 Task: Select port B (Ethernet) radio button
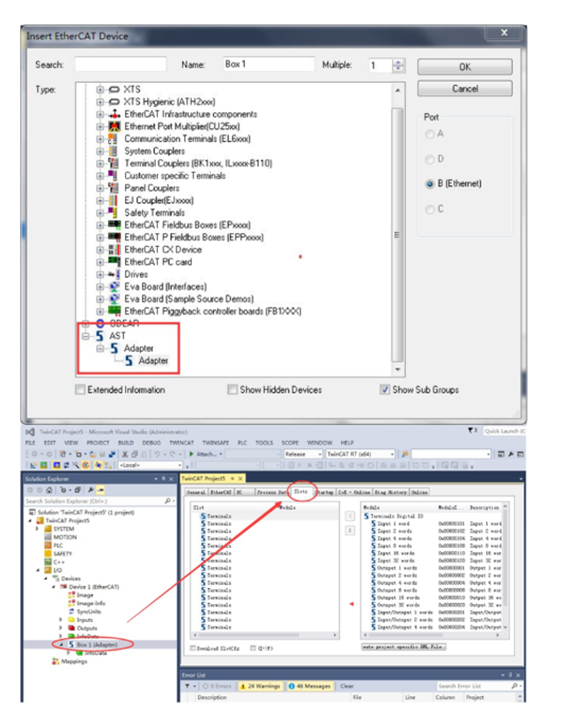point(430,184)
